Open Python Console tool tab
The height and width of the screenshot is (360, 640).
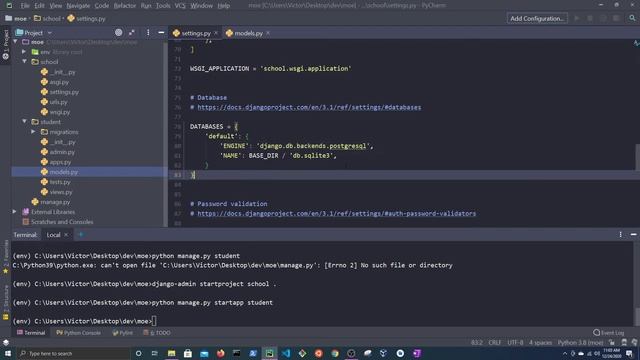coord(78,333)
